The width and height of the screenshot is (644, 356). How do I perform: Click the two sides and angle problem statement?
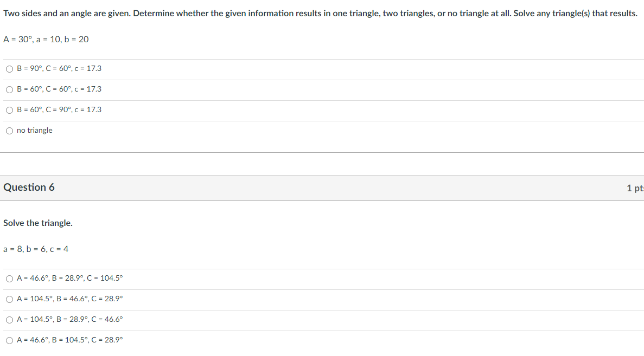pyautogui.click(x=321, y=13)
